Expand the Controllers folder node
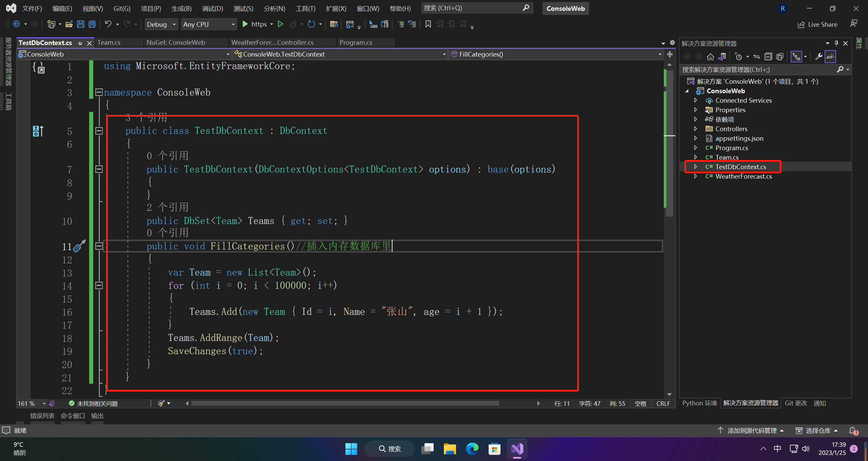The width and height of the screenshot is (868, 461). tap(696, 129)
